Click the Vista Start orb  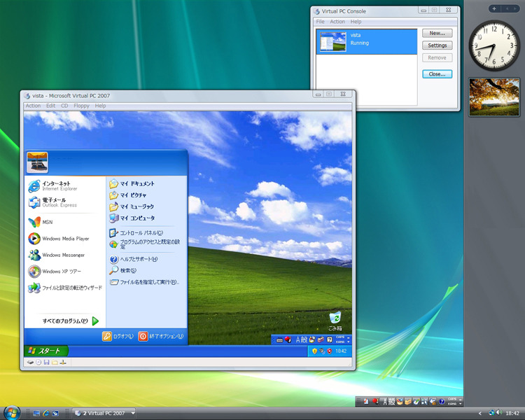pyautogui.click(x=12, y=412)
